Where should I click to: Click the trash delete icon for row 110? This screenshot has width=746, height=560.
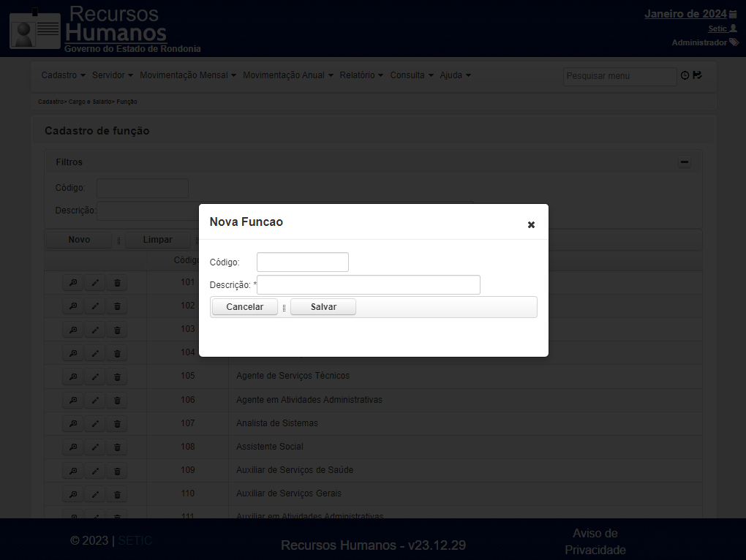point(117,494)
